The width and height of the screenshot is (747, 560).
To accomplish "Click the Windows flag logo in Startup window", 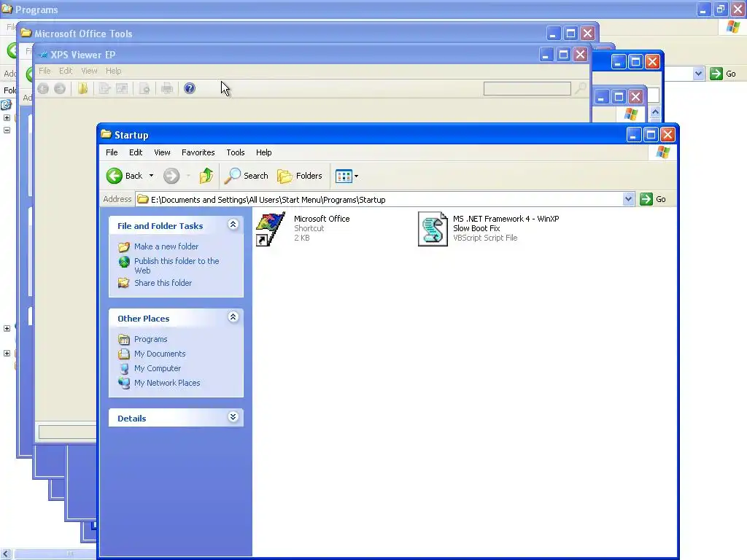I will [x=662, y=152].
